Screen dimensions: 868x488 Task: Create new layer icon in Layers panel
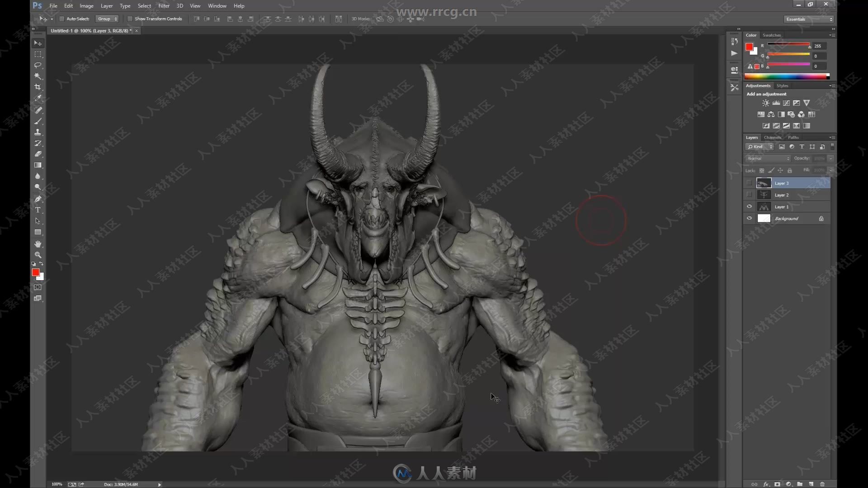(811, 484)
